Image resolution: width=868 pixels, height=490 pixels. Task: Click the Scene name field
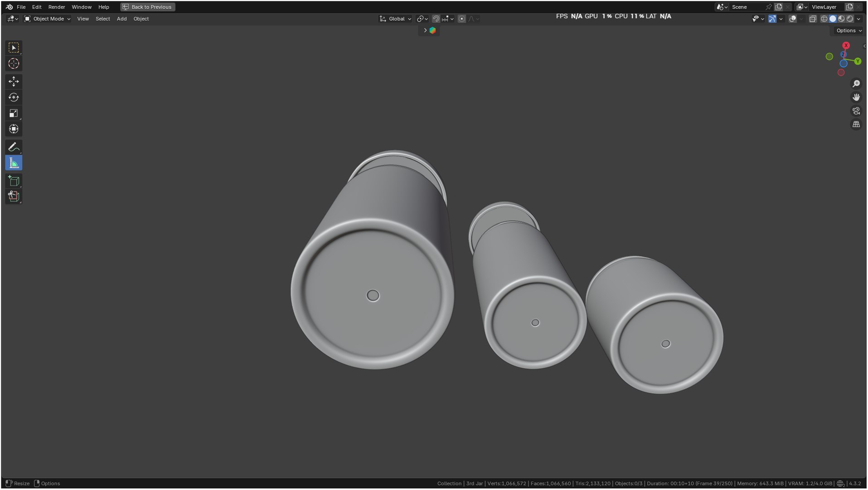747,7
